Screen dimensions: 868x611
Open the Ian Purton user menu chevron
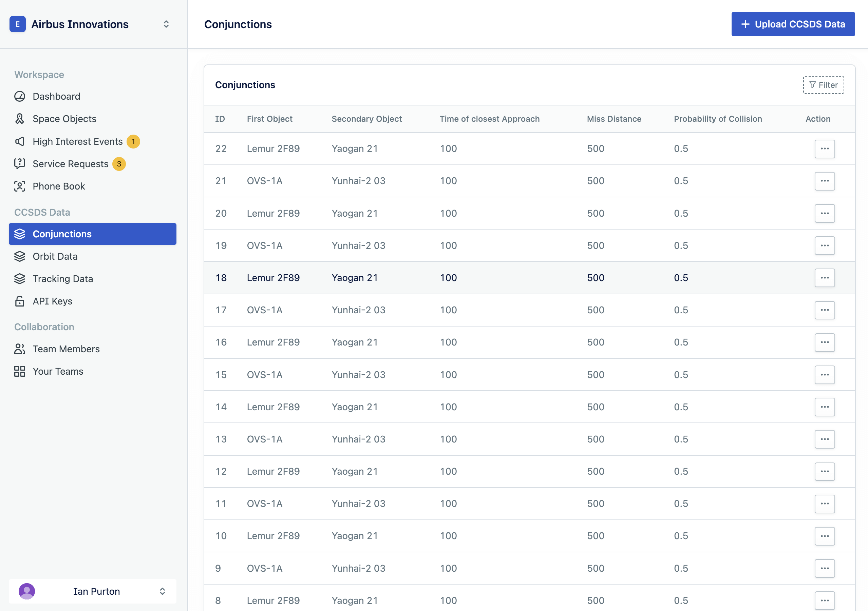pos(162,591)
